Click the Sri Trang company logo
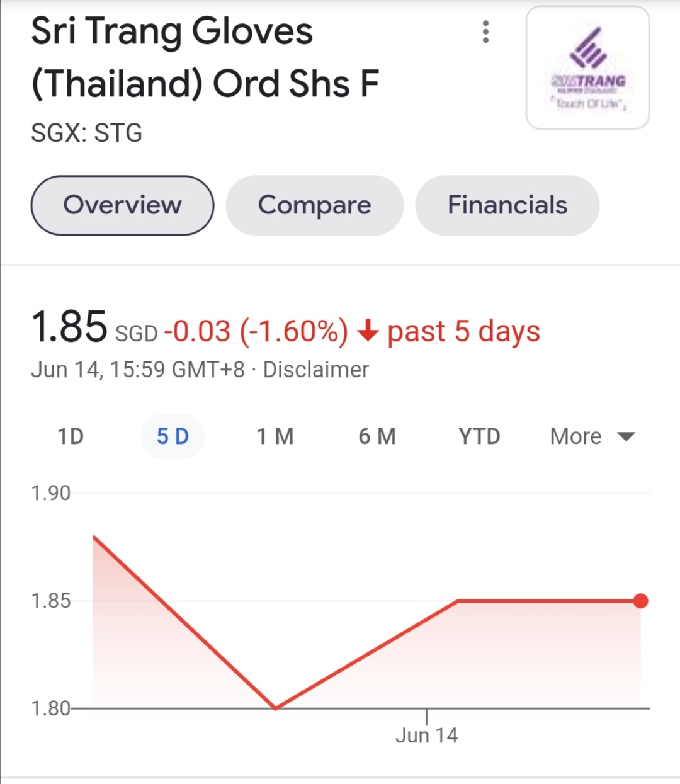The width and height of the screenshot is (680, 784). [587, 68]
